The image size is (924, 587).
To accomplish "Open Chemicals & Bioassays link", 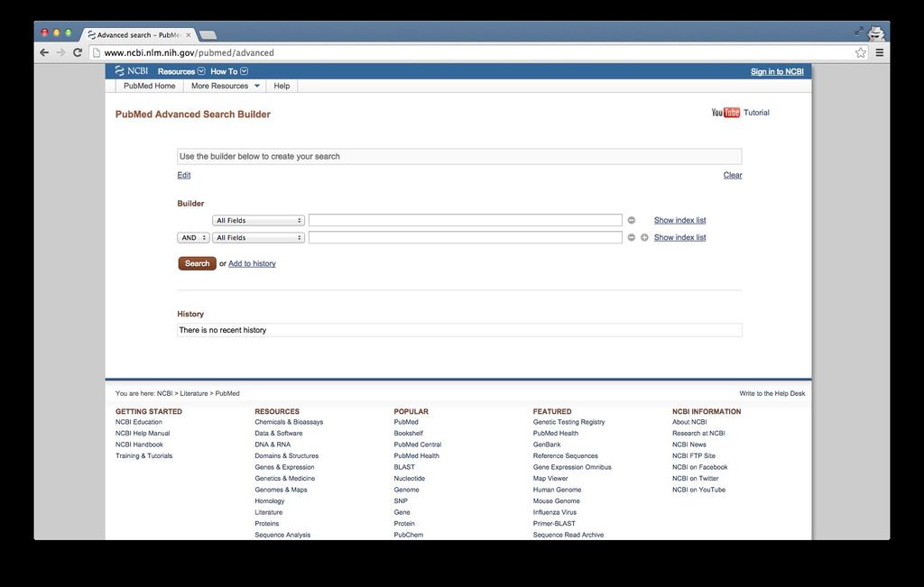I will click(289, 422).
